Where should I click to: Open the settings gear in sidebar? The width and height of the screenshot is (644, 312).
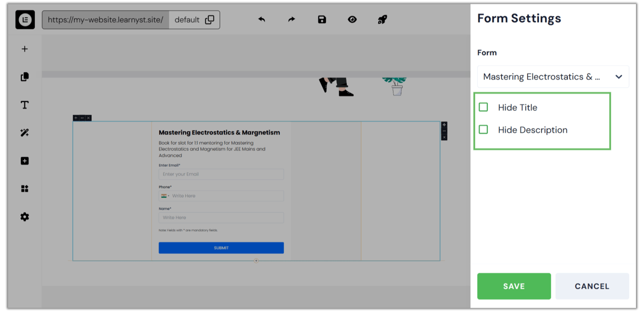[25, 217]
